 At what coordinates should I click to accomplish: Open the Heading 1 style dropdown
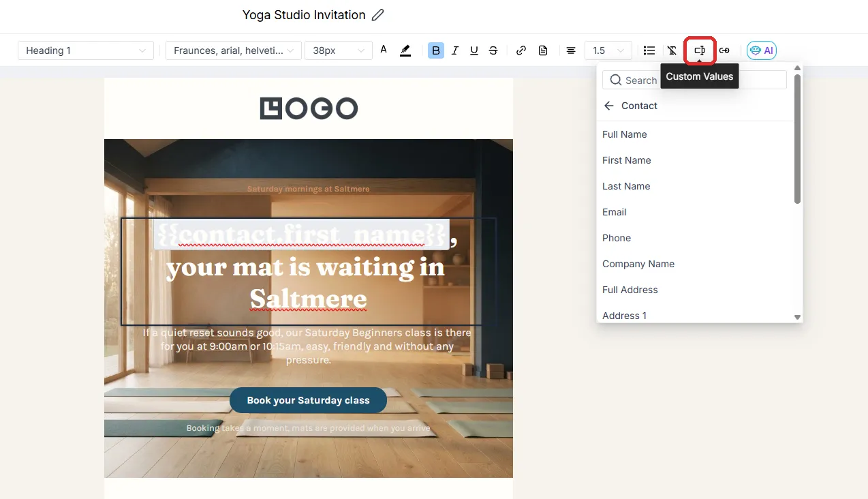click(85, 50)
